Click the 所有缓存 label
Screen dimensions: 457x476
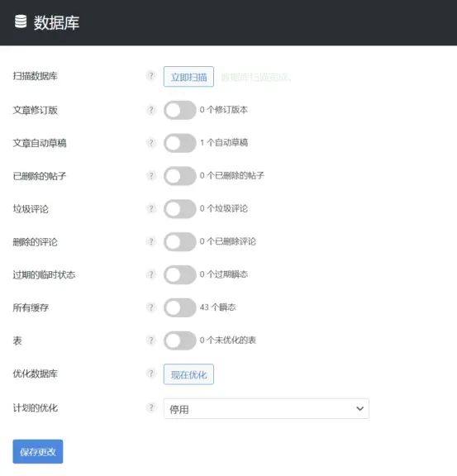coord(31,307)
